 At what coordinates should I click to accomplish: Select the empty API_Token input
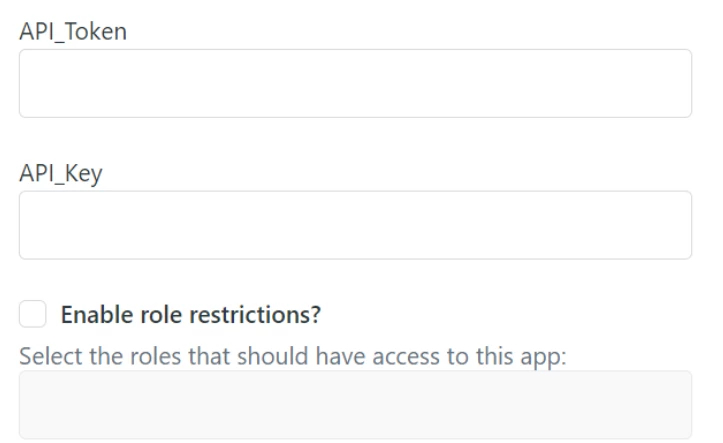(x=355, y=83)
